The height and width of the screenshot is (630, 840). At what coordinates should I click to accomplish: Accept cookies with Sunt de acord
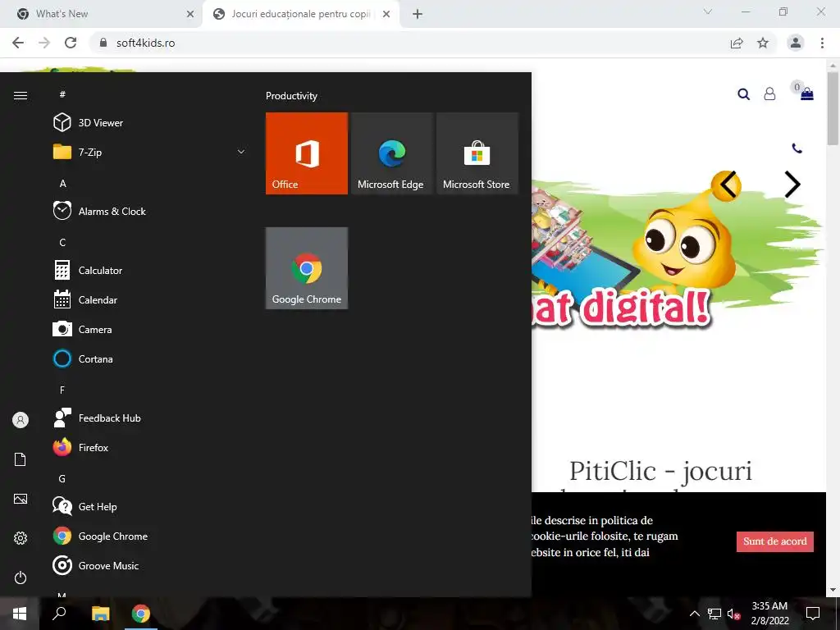pos(775,541)
